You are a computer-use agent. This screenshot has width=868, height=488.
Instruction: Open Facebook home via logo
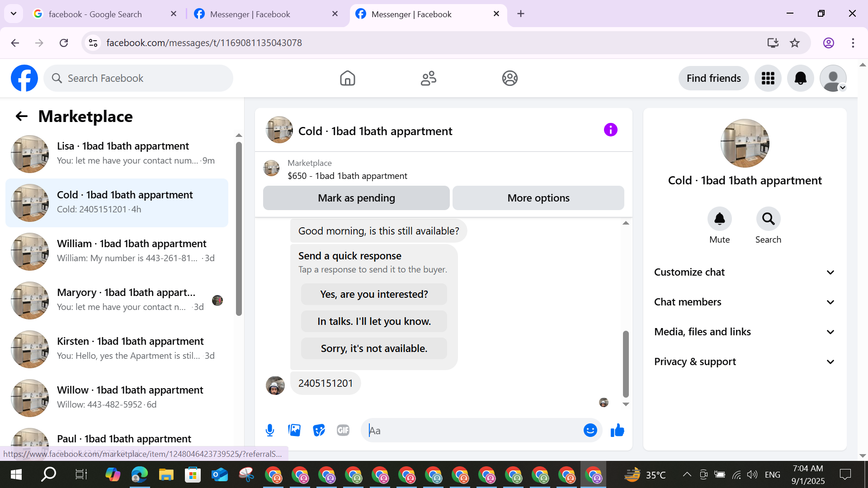[x=24, y=78]
